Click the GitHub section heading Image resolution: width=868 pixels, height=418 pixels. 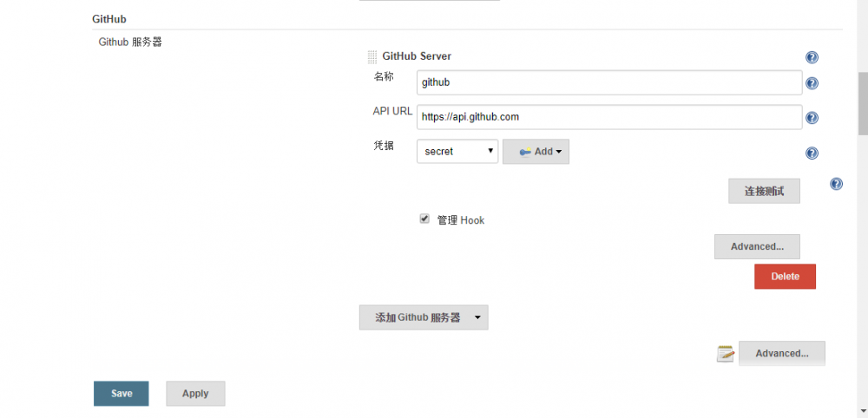109,19
